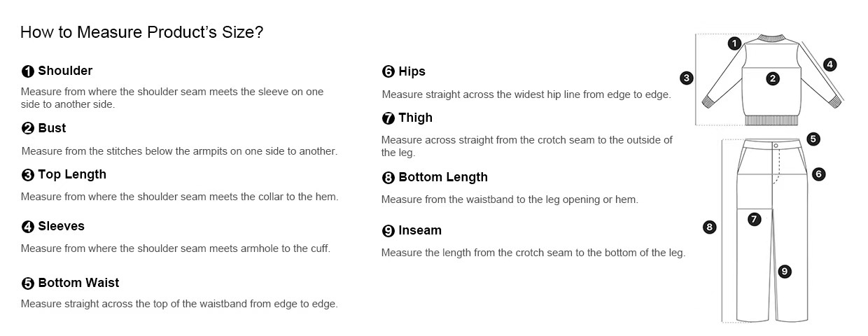Select the Bust heading
The height and width of the screenshot is (336, 868).
44,128
